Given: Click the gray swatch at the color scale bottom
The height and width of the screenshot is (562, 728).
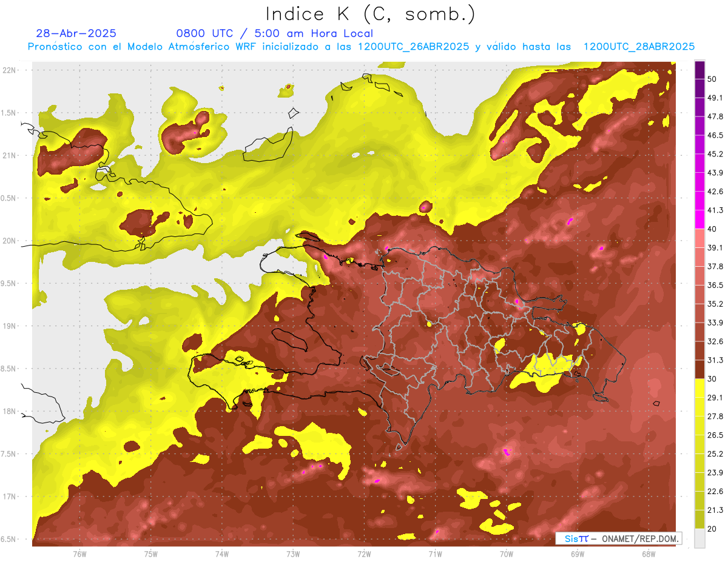Looking at the screenshot, I should pyautogui.click(x=699, y=538).
